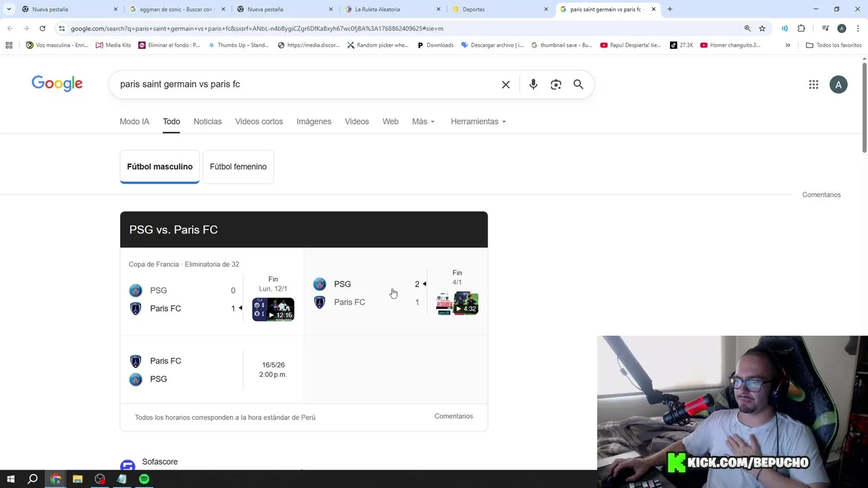The height and width of the screenshot is (488, 868).
Task: Open the tab search dropdown arrow
Action: click(9, 9)
